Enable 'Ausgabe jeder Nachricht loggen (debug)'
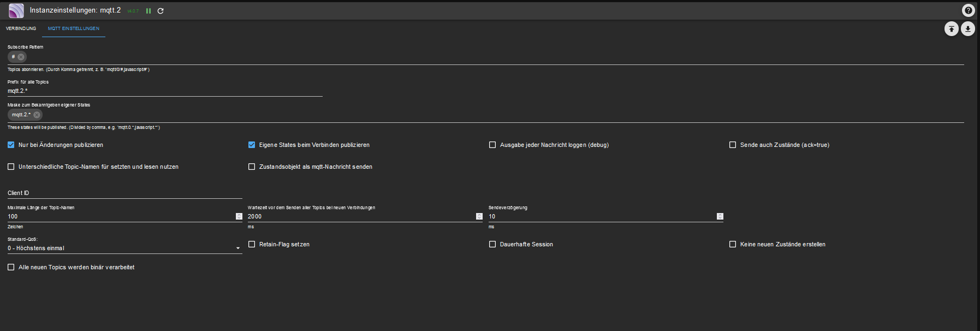Viewport: 980px width, 331px height. (x=492, y=145)
